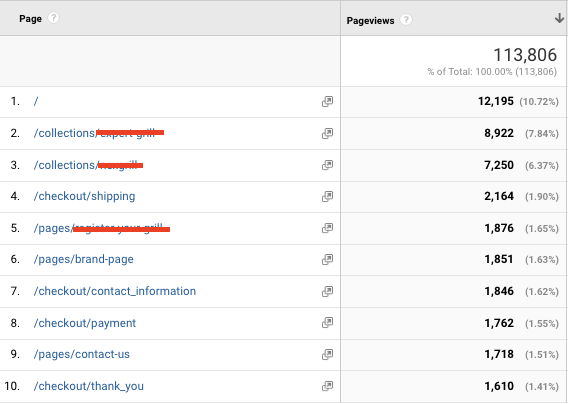Open external link icon for /checkout/shipping
This screenshot has height=404, width=568.
[x=327, y=196]
